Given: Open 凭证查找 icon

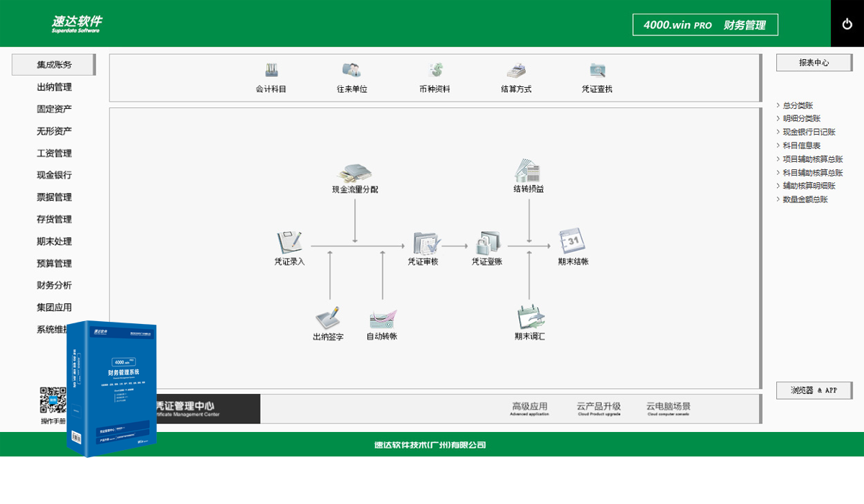Looking at the screenshot, I should coord(597,71).
